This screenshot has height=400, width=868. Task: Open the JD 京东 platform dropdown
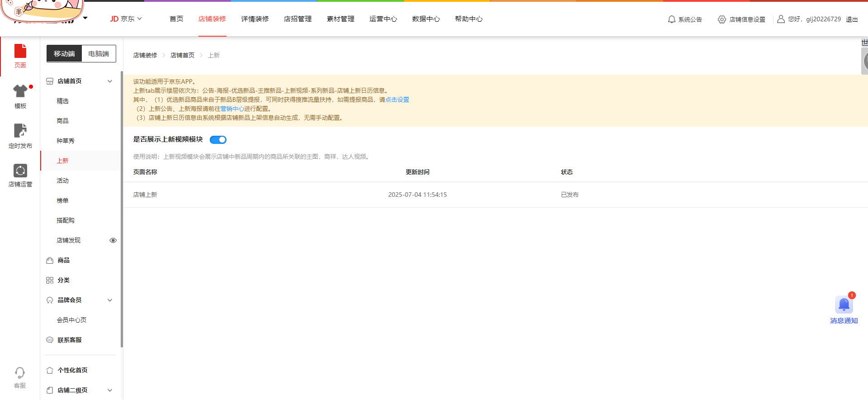point(126,19)
